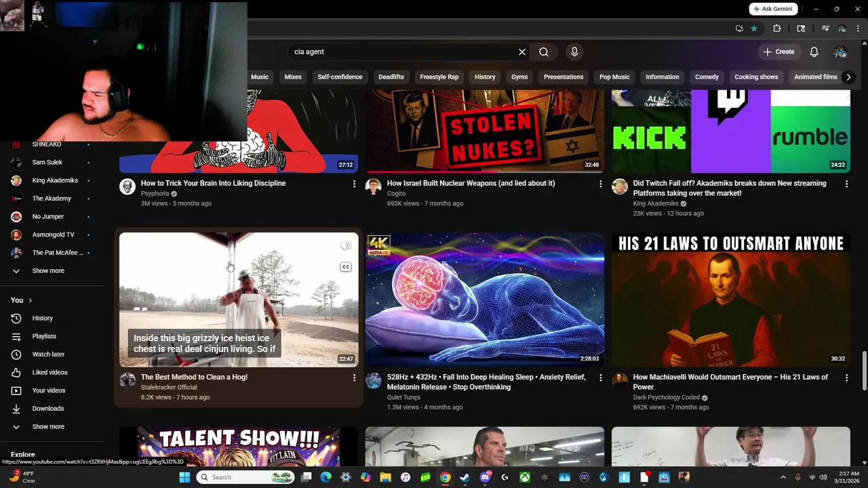Expand Show more under subscriptions
Image resolution: width=868 pixels, height=488 pixels.
pyautogui.click(x=52, y=271)
